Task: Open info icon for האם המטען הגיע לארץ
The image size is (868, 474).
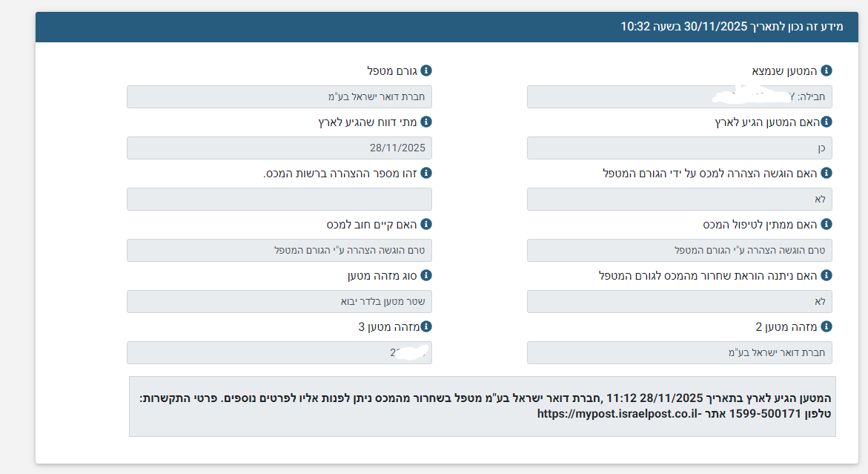Action: pyautogui.click(x=826, y=122)
